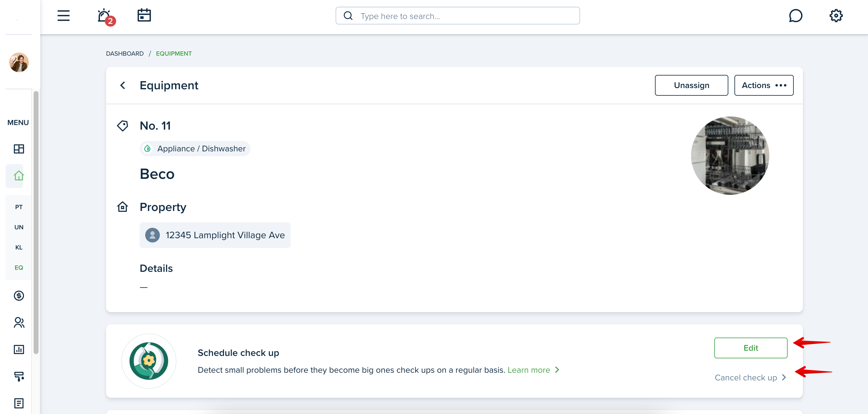This screenshot has height=414, width=868.
Task: Open the UN sidebar item
Action: click(19, 227)
